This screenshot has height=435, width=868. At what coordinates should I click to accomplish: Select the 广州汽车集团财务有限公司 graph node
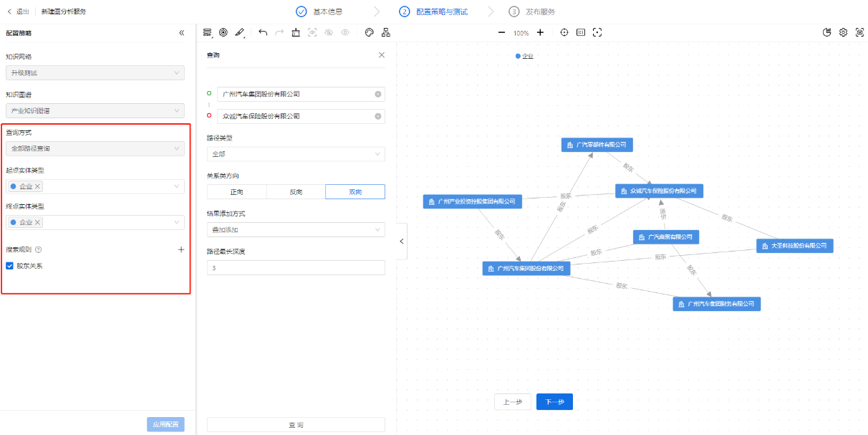click(717, 304)
